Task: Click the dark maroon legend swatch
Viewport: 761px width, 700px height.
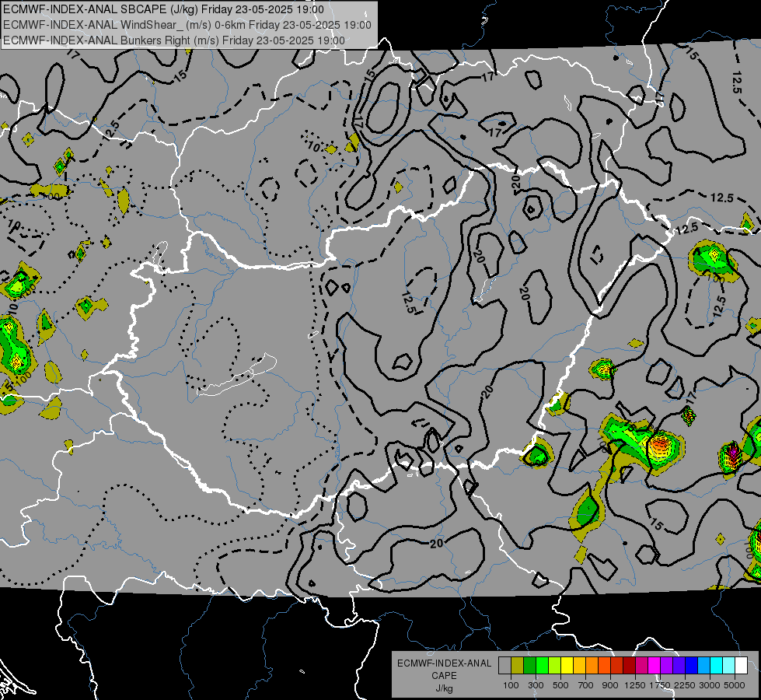Action: [x=630, y=665]
